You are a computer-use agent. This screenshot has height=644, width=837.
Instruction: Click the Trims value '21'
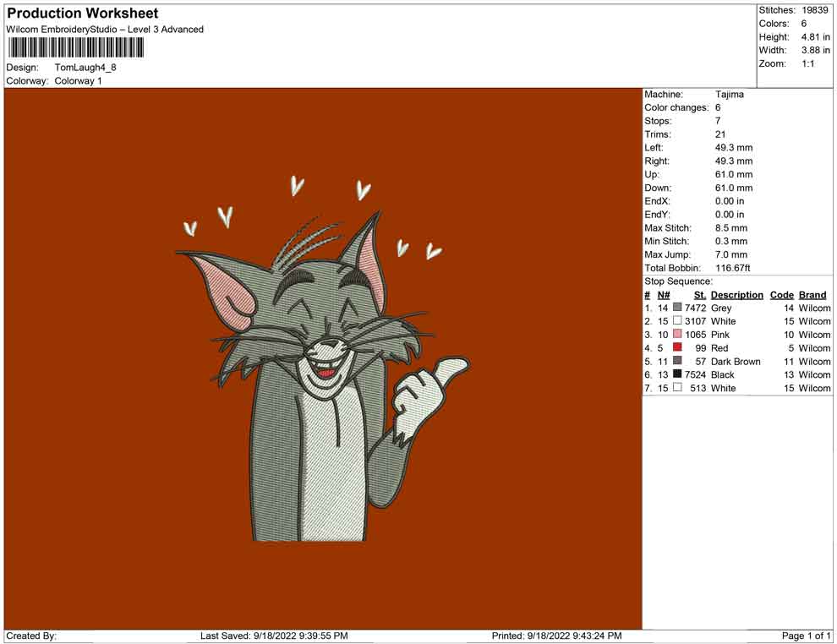(x=720, y=134)
